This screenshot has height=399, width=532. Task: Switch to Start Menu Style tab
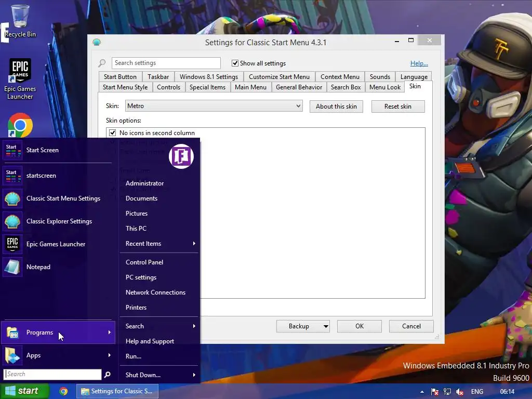point(125,87)
